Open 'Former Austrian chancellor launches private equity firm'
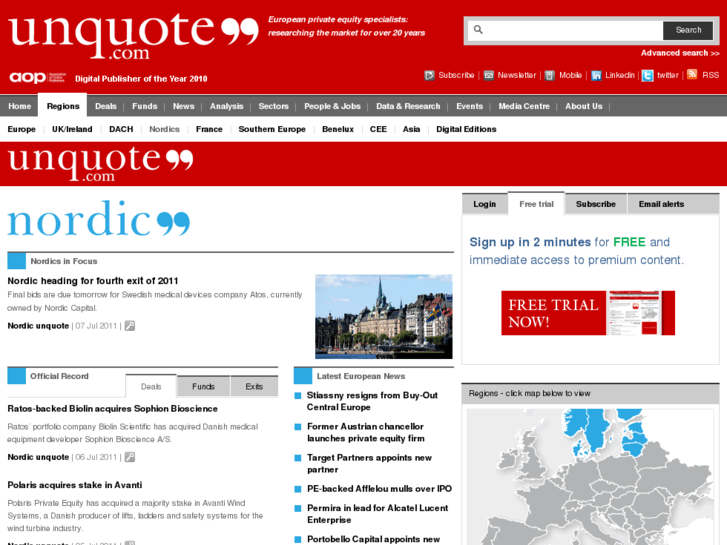This screenshot has width=727, height=545. [366, 432]
